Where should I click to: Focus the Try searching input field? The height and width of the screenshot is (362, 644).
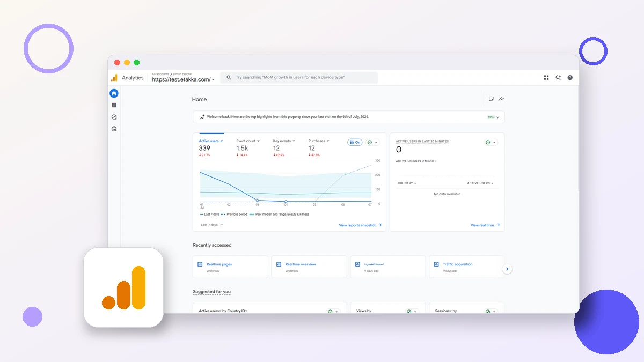click(x=299, y=78)
